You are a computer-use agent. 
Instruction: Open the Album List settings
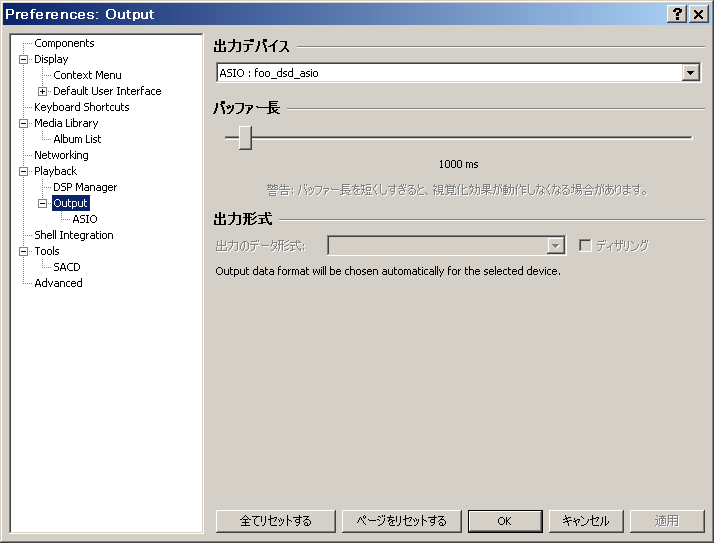click(77, 139)
